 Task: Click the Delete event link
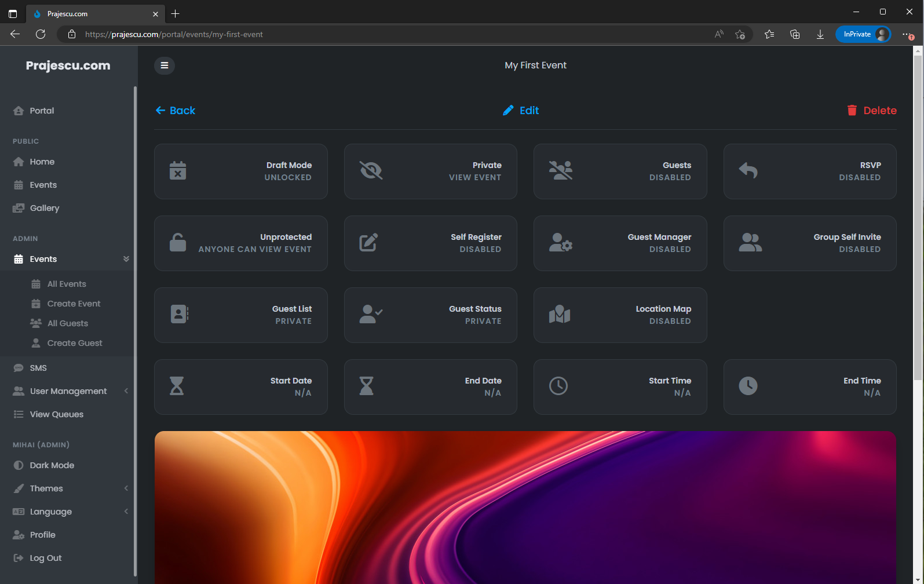[872, 111]
